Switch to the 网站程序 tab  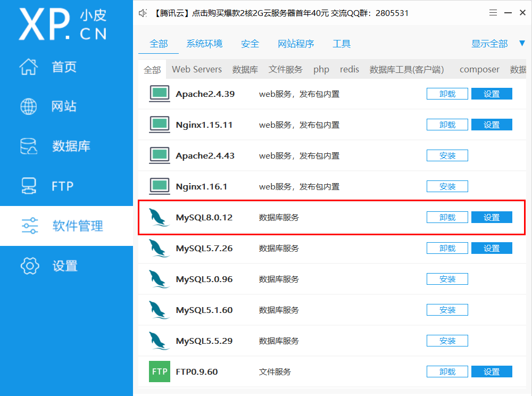coord(295,44)
